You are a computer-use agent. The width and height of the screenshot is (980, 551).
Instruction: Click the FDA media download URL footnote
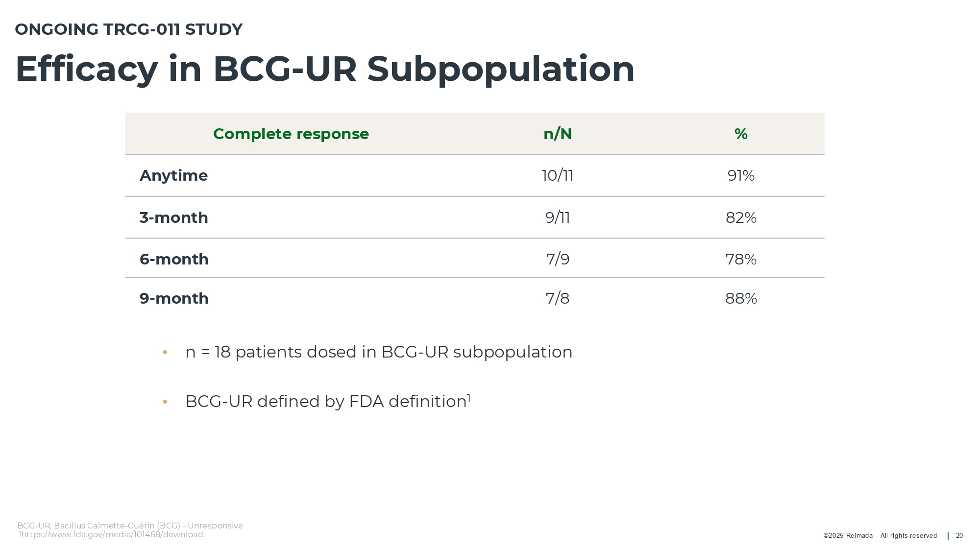pos(113,535)
